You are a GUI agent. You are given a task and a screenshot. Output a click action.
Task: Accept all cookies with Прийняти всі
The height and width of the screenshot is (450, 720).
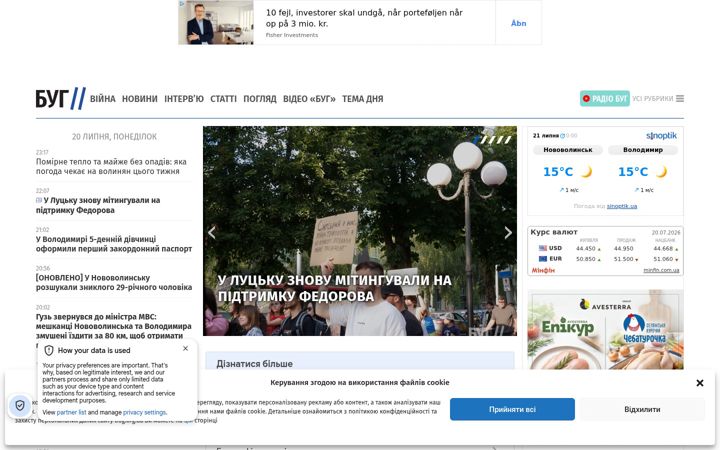[512, 409]
